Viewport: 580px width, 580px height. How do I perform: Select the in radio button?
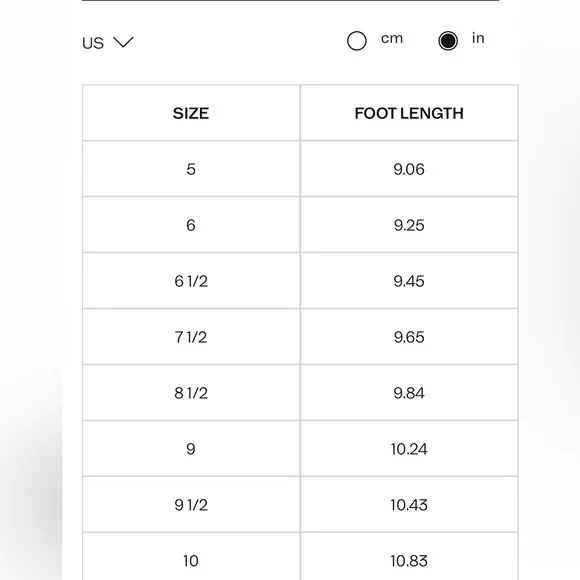click(x=448, y=41)
